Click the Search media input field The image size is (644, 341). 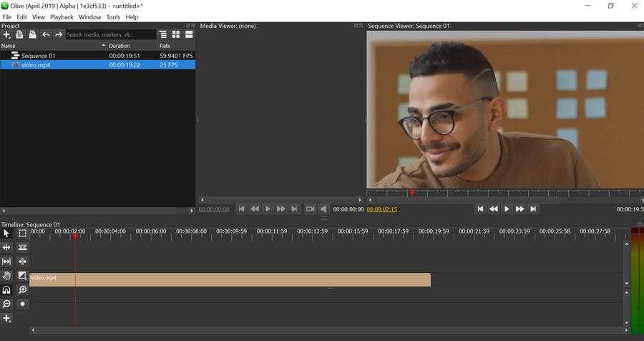click(110, 34)
